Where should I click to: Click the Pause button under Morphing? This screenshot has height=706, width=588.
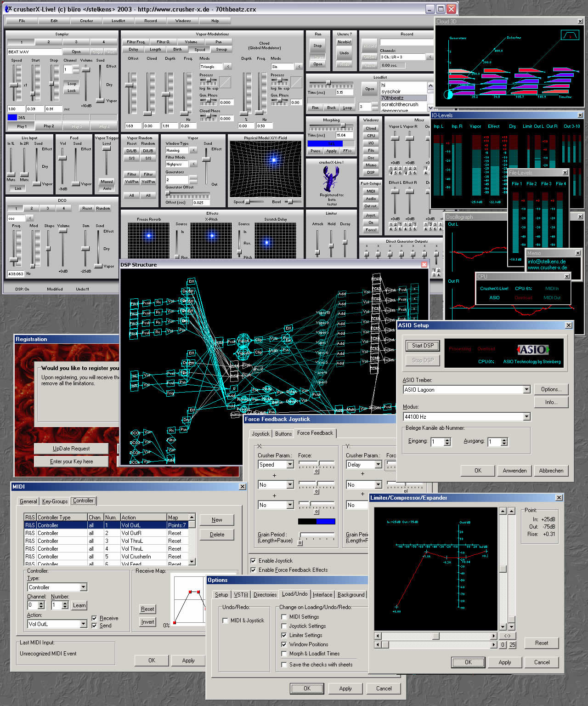(316, 151)
